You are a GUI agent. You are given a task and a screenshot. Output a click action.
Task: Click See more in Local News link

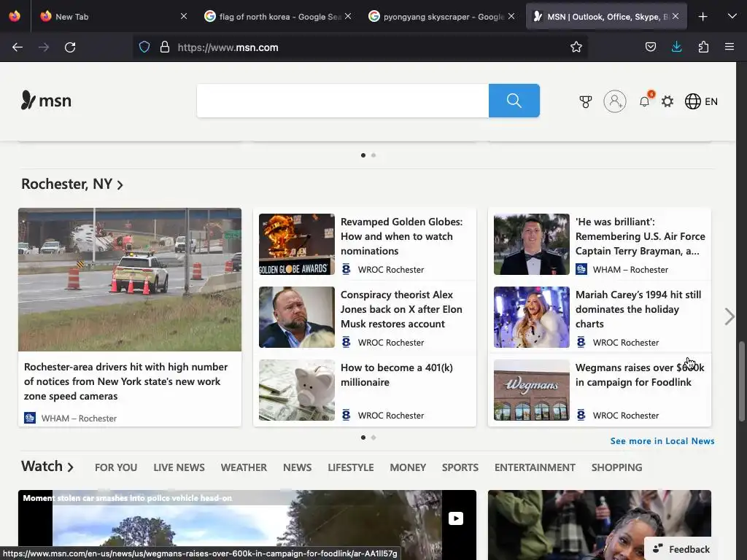(662, 441)
